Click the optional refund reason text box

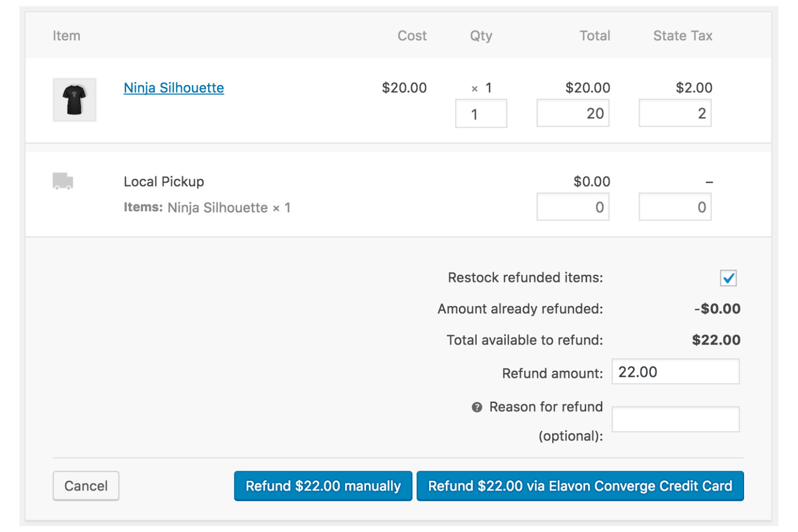pyautogui.click(x=675, y=419)
